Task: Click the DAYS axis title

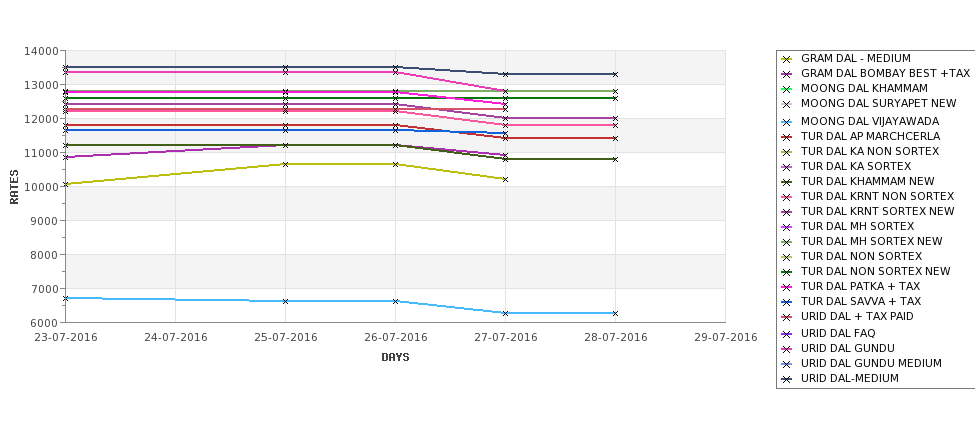Action: tap(395, 358)
